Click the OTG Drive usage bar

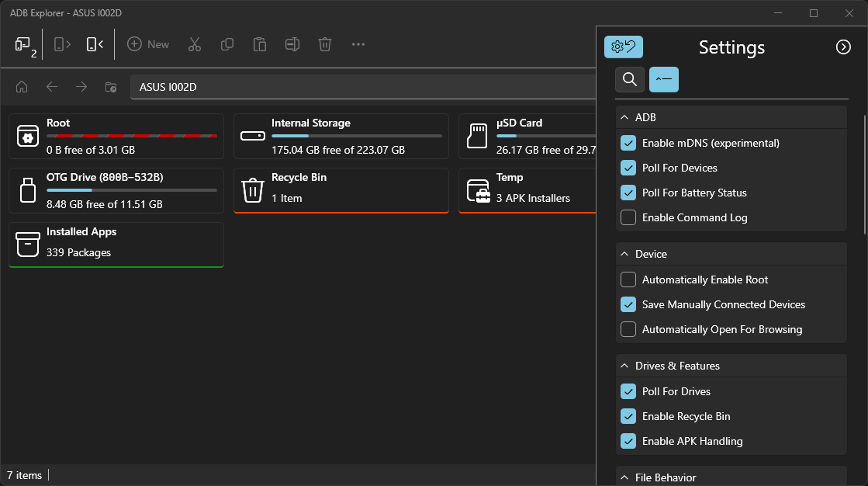pos(132,190)
